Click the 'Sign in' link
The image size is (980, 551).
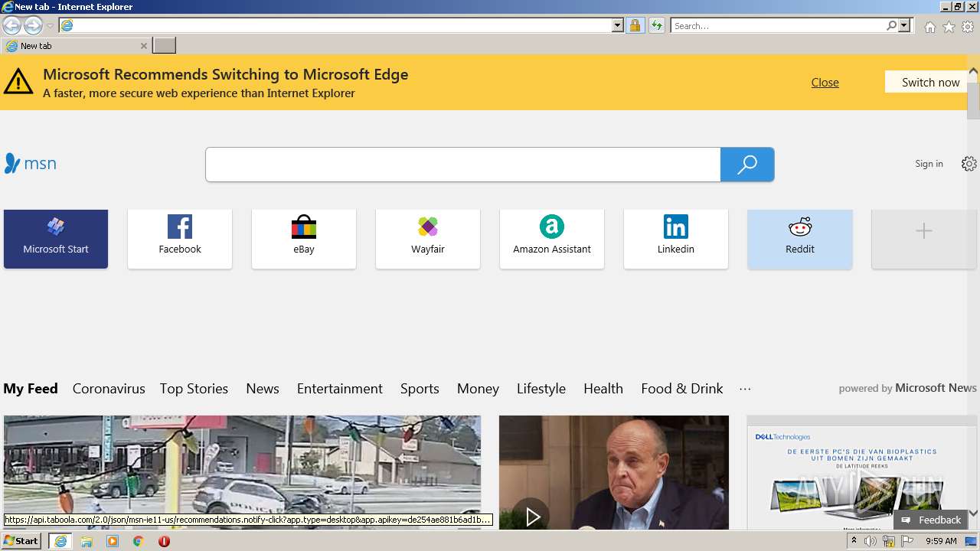pyautogui.click(x=929, y=164)
